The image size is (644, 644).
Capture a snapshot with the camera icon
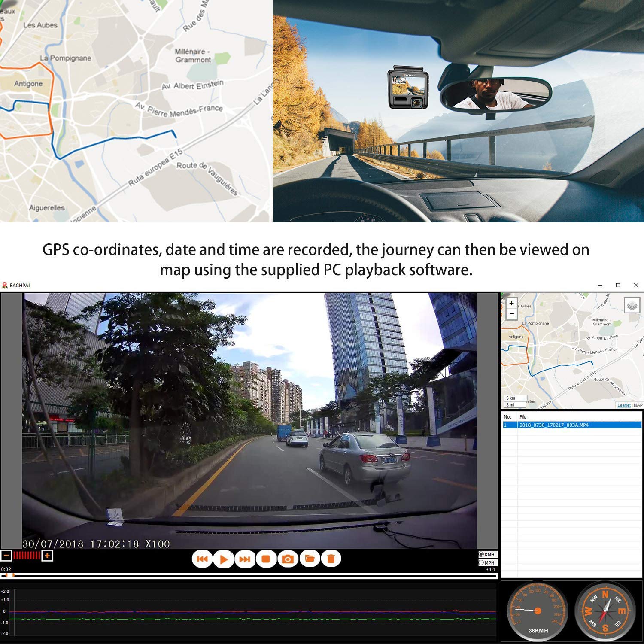(288, 559)
